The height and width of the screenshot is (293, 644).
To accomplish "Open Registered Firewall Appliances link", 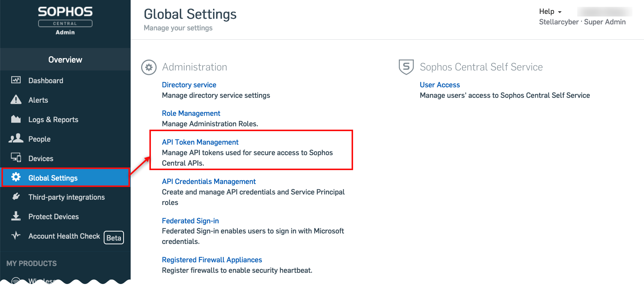I will [x=212, y=260].
